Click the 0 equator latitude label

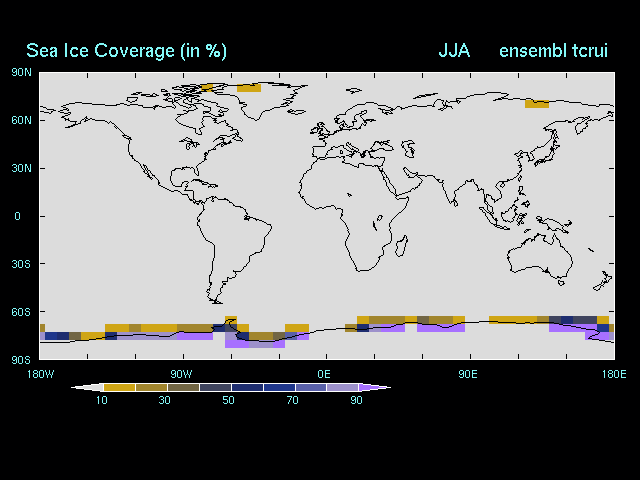17,216
